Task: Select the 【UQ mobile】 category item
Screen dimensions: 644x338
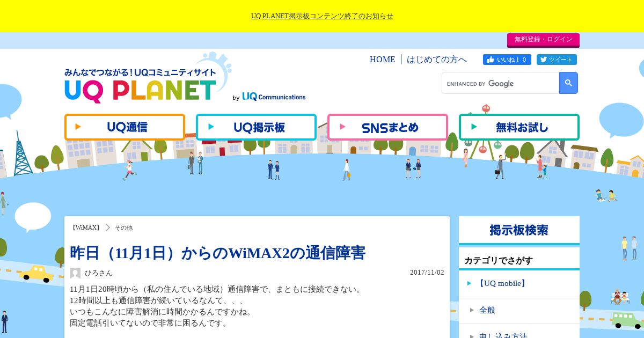Action: [x=519, y=283]
